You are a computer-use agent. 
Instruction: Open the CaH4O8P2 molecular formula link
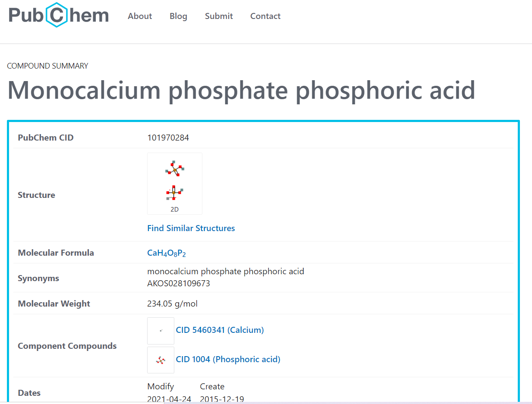click(167, 253)
